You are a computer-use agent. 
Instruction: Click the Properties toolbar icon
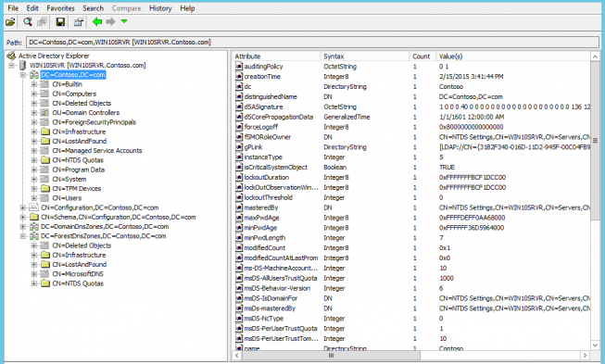tap(79, 22)
